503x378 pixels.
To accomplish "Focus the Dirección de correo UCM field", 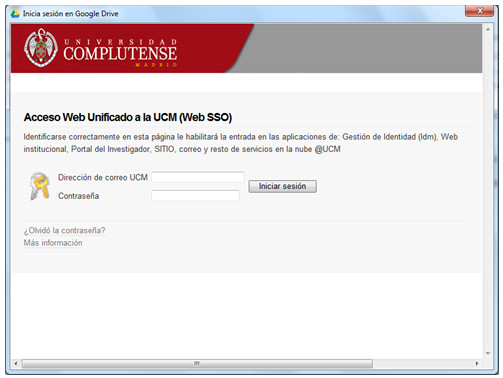I will tap(198, 177).
